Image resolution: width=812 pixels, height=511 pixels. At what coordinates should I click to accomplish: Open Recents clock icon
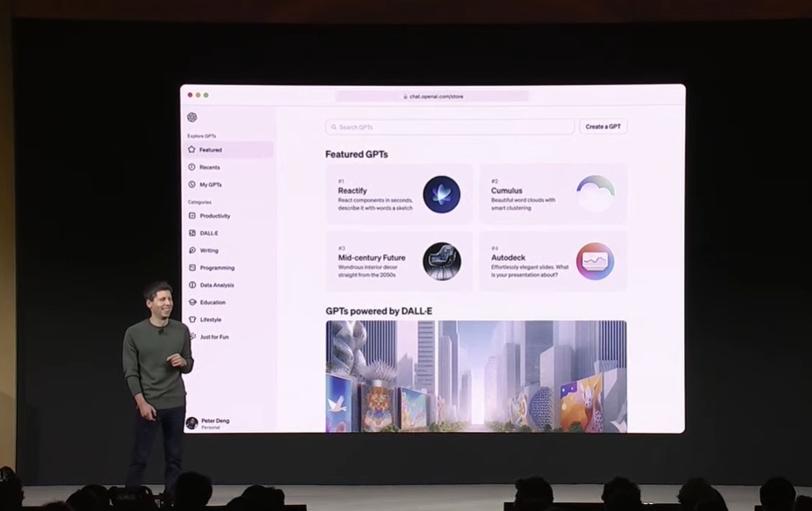pyautogui.click(x=191, y=167)
